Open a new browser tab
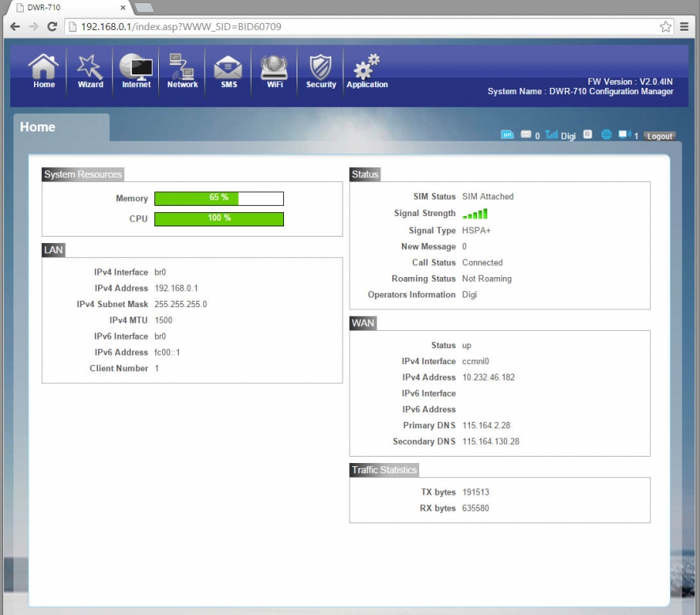This screenshot has width=700, height=615. (144, 8)
